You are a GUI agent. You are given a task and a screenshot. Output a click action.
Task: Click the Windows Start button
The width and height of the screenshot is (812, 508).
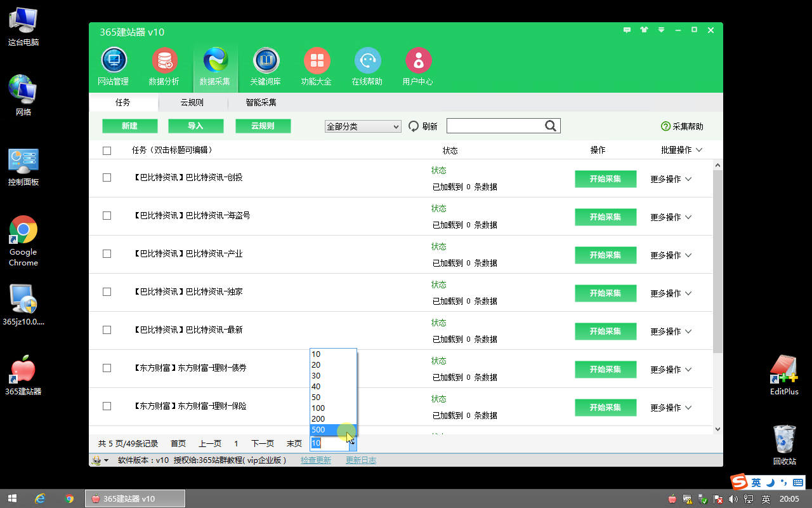pyautogui.click(x=11, y=498)
